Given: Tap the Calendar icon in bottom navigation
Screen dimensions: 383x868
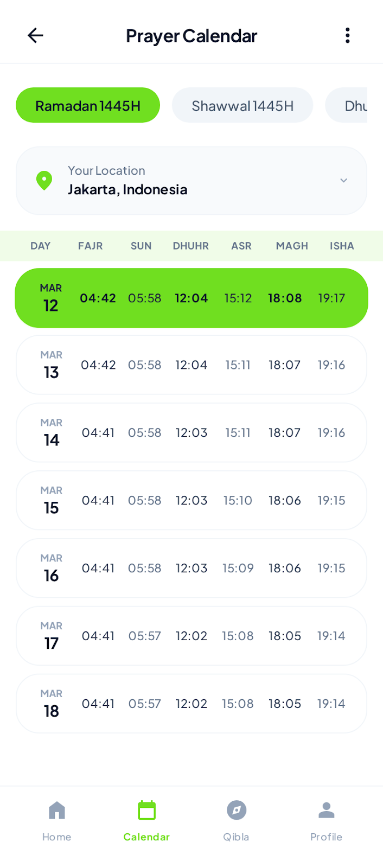Looking at the screenshot, I should (146, 810).
